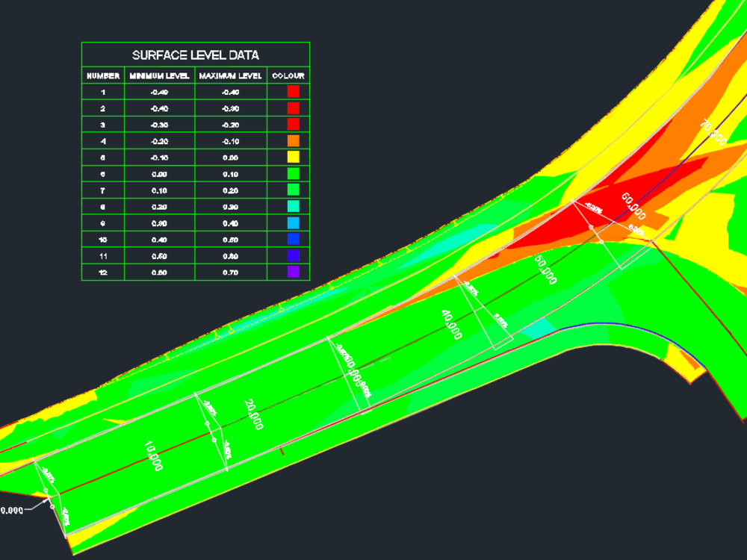
Task: Select the light blue colour swatch in row 9
Action: click(x=294, y=220)
